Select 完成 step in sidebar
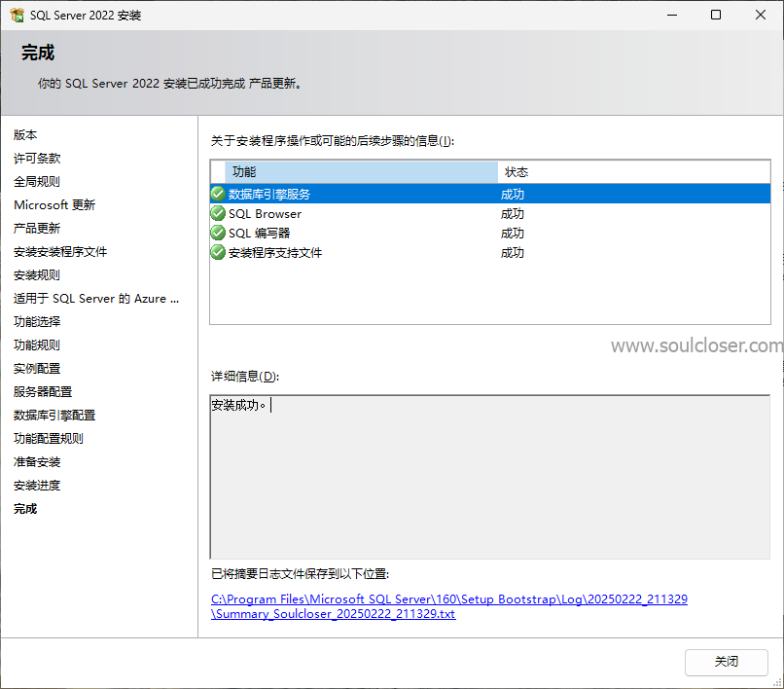Viewport: 784px width, 689px height. [x=25, y=509]
